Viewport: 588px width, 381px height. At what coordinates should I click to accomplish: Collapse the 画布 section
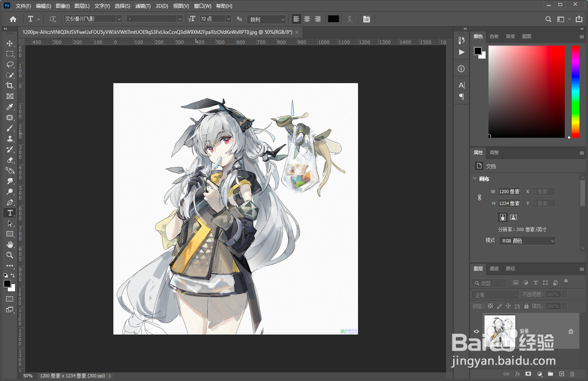475,178
